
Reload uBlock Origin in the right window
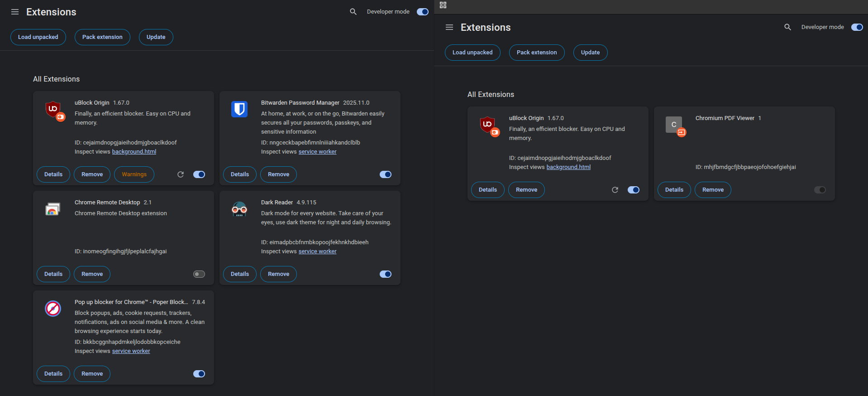click(615, 190)
